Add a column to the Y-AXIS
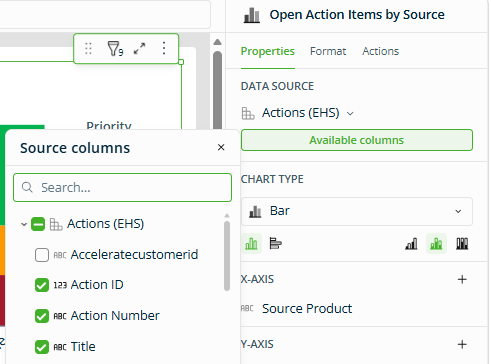Screen dimensions: 491x364 pyautogui.click(x=462, y=344)
